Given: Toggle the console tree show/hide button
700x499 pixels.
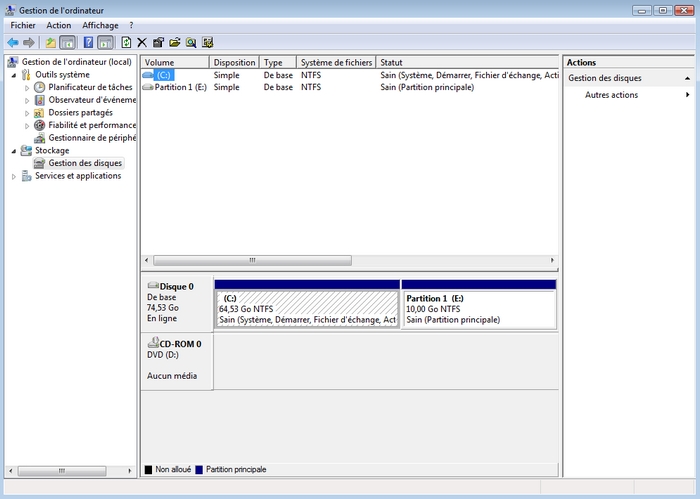Looking at the screenshot, I should pyautogui.click(x=68, y=42).
